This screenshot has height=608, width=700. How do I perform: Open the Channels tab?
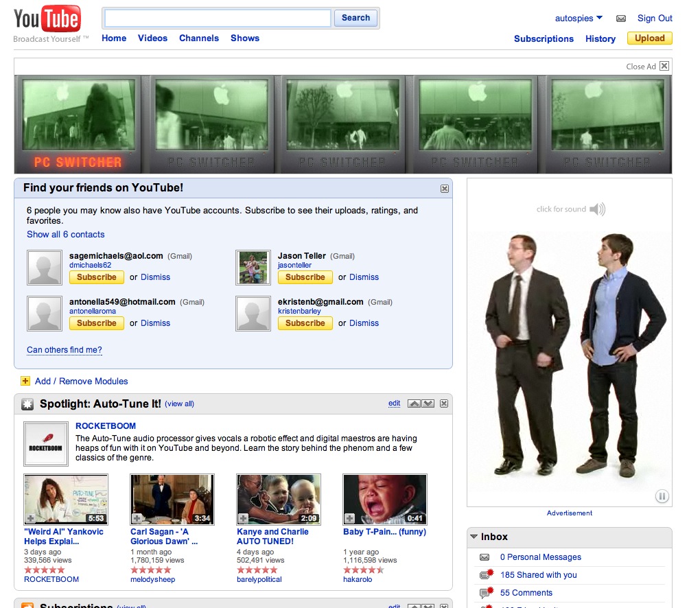coord(198,38)
